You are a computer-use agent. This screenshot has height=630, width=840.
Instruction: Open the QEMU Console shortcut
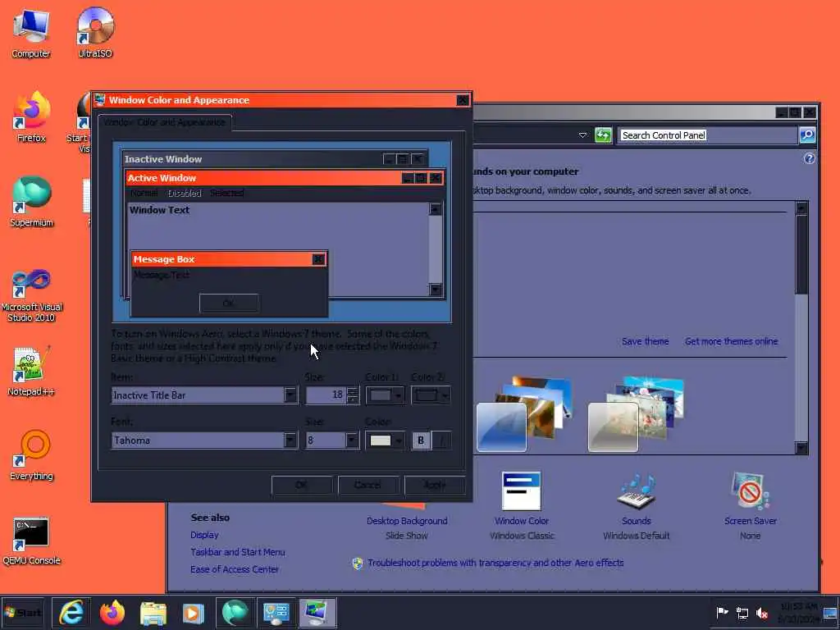[x=31, y=540]
